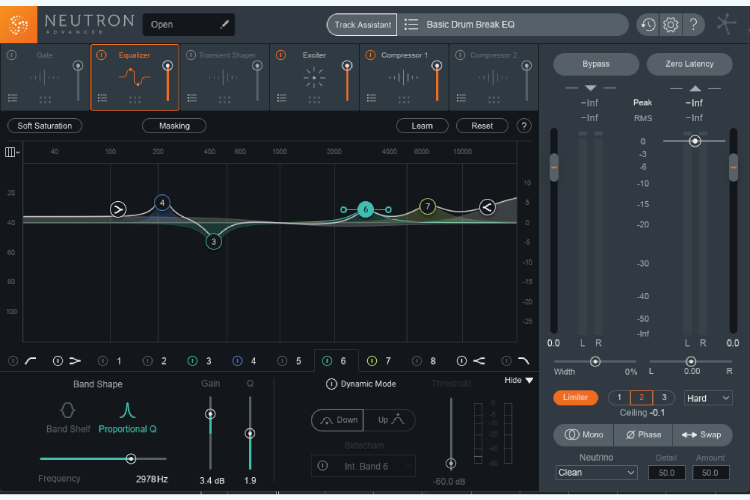
Task: Select band 2 tab
Action: [155, 361]
